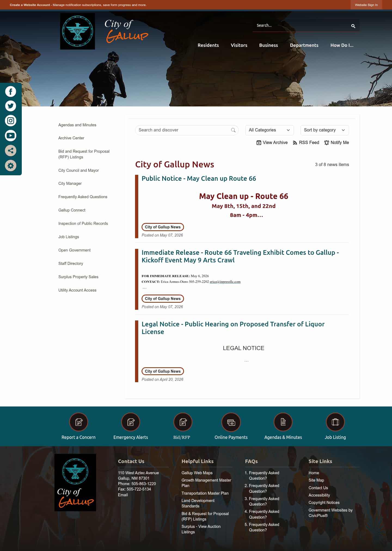Click the RSS Feed icon
This screenshot has width=392, height=551.
295,143
